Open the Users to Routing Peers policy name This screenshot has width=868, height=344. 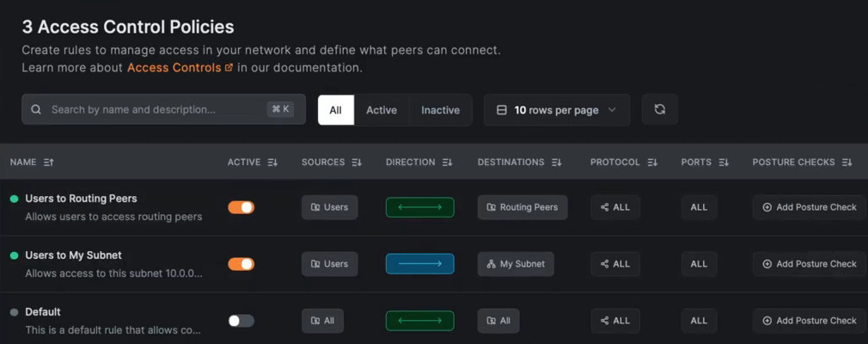pos(81,199)
